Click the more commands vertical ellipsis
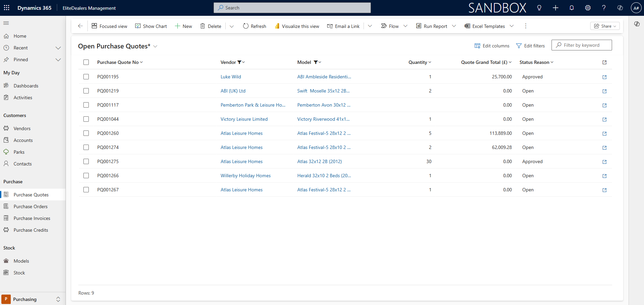Viewport: 644px width, 305px height. point(526,26)
